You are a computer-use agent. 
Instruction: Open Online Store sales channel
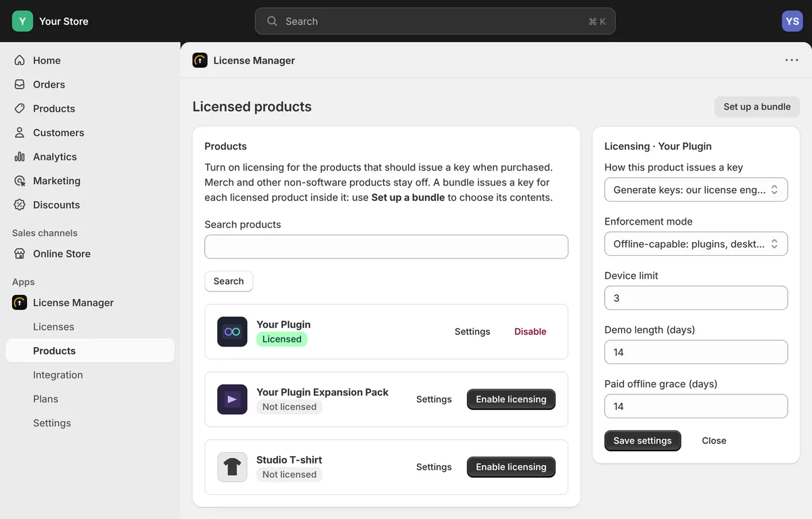click(x=90, y=254)
